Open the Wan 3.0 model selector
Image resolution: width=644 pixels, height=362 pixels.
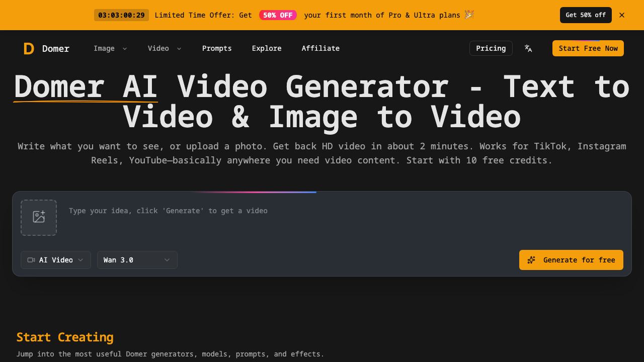pyautogui.click(x=137, y=260)
